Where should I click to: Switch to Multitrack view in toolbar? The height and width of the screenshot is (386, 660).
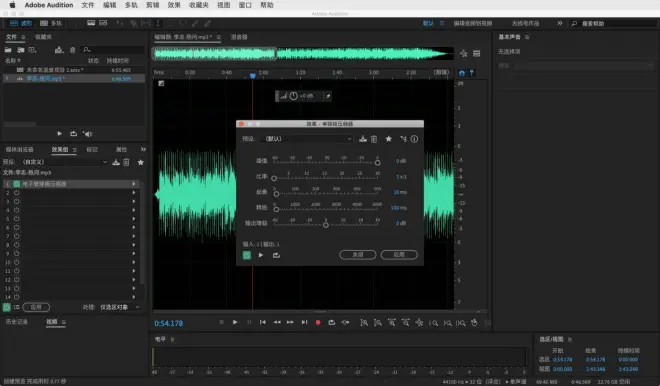[51, 23]
